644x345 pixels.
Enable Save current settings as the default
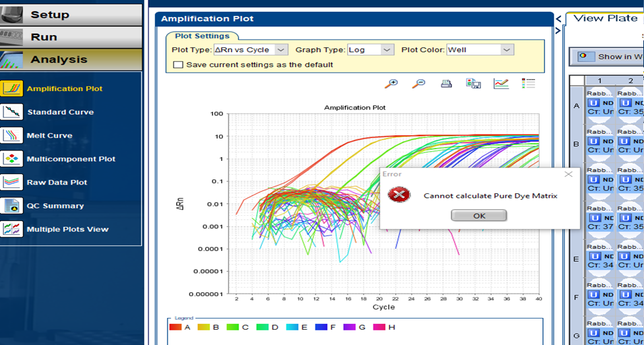(178, 65)
